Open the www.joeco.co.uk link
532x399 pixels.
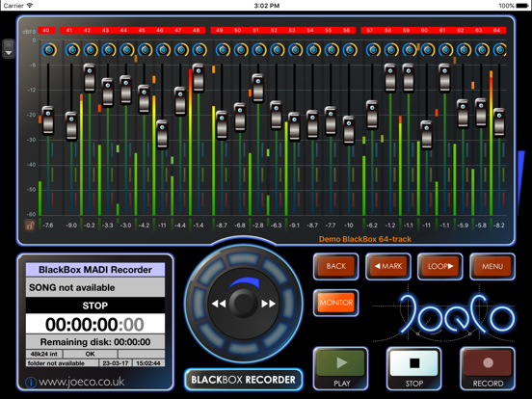click(81, 382)
